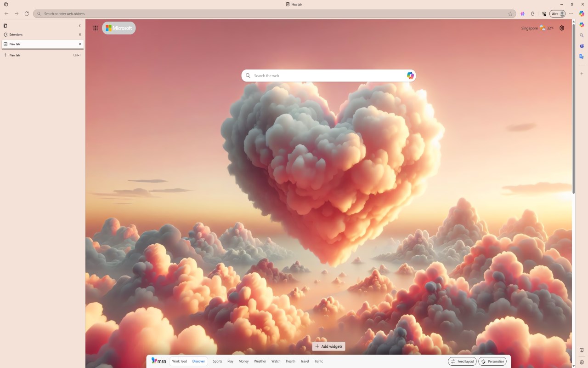Open sidebar settings gear at bottom right
This screenshot has height=368, width=588.
(582, 362)
